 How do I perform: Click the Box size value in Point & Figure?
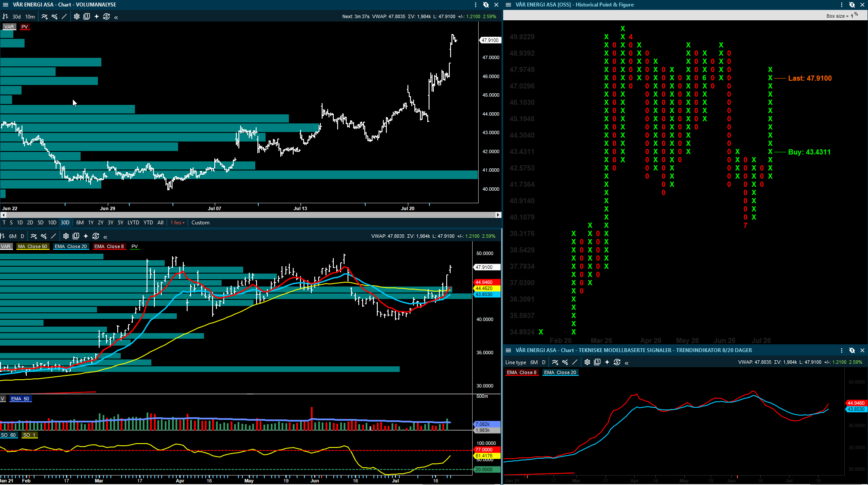click(852, 16)
